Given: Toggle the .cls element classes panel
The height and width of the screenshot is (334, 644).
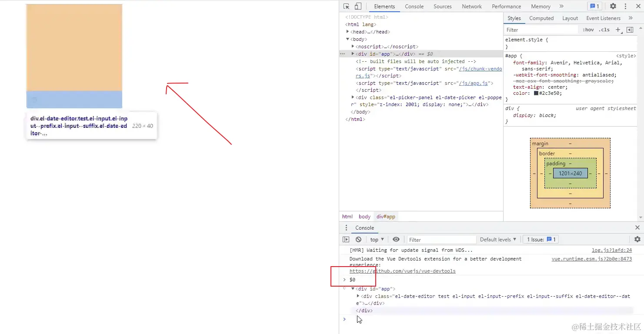Looking at the screenshot, I should [604, 30].
